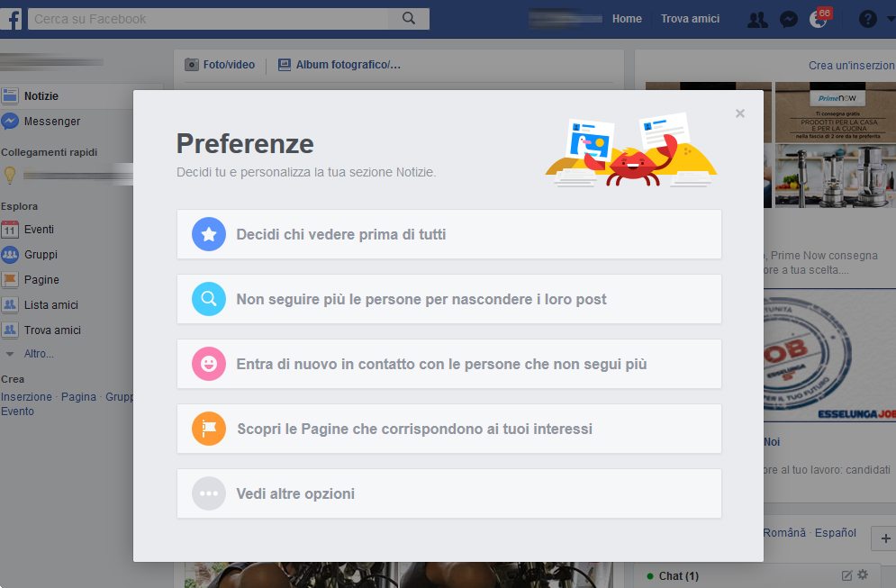The image size is (896, 588).
Task: Open the account dropdown arrow at top right
Action: pyautogui.click(x=891, y=19)
